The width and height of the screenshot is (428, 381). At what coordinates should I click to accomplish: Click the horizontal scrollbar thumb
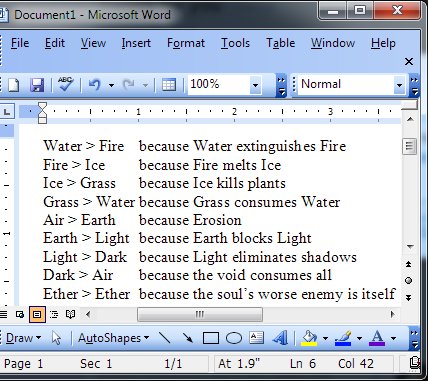pyautogui.click(x=200, y=314)
